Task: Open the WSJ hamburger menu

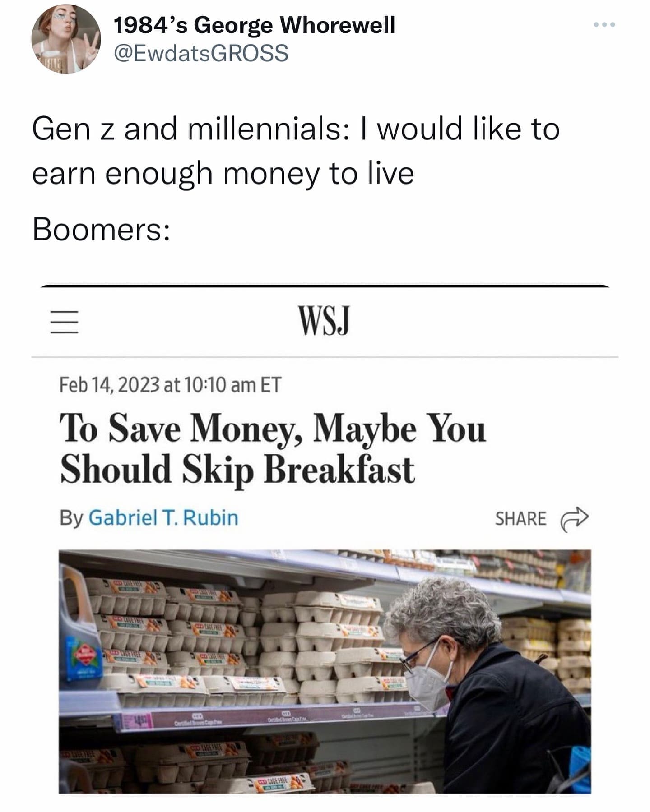Action: point(64,322)
